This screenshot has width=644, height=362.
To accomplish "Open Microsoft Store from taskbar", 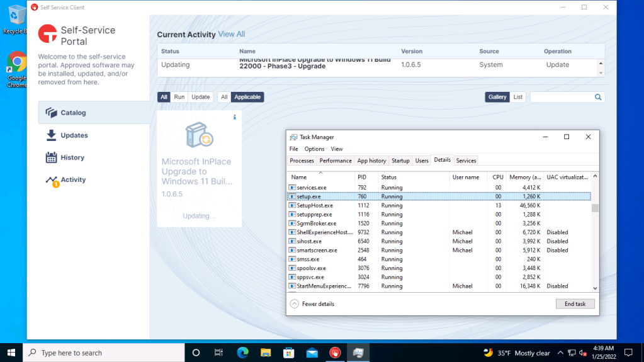I will point(288,353).
